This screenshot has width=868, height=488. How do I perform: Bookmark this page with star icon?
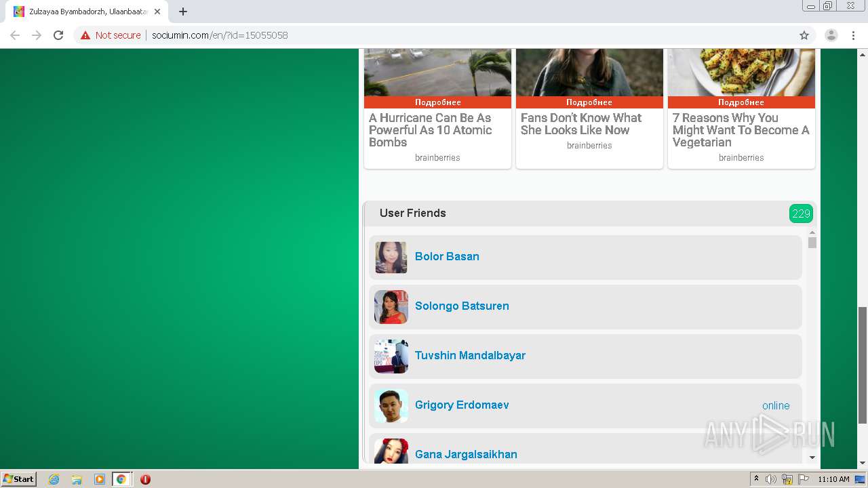point(804,35)
